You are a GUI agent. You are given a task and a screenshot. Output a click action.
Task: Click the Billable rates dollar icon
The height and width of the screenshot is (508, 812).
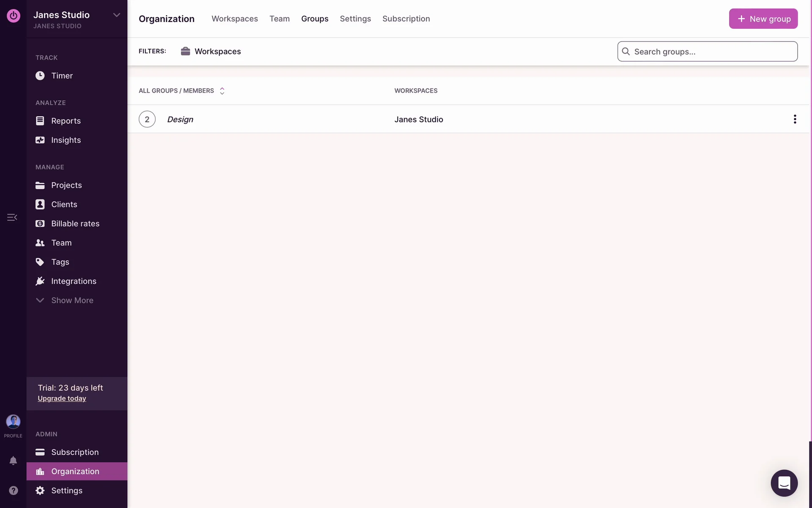40,224
